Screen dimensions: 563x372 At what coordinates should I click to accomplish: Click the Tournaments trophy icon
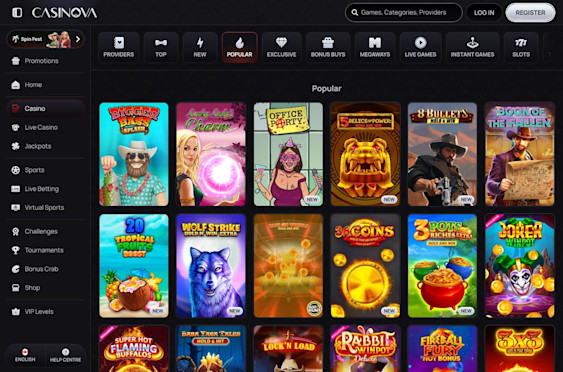pos(15,250)
